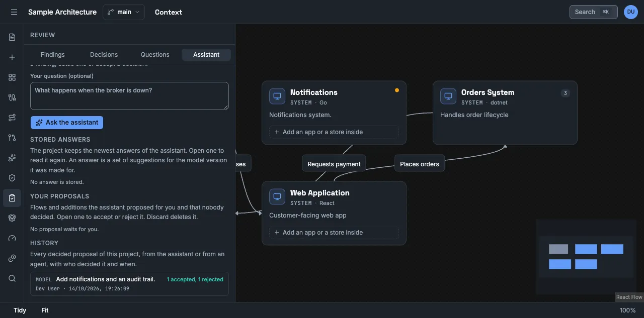Click 'No proposal waits for you.' text
Image resolution: width=644 pixels, height=318 pixels.
tap(64, 229)
